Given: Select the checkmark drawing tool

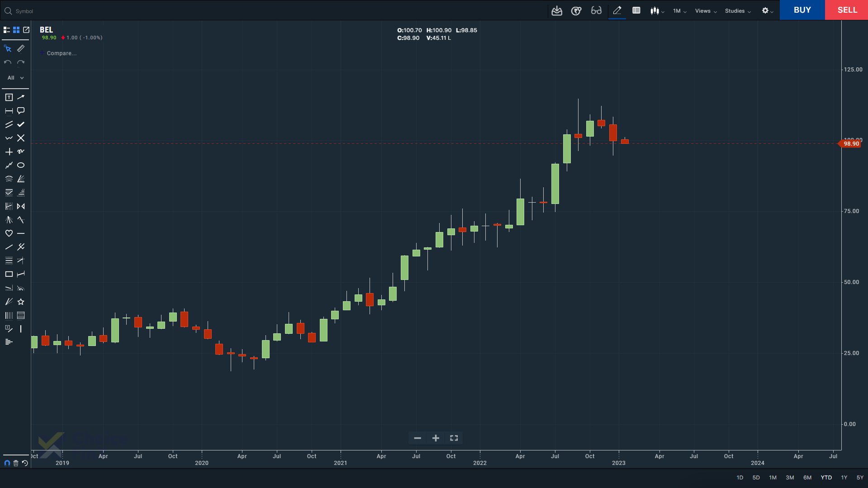Looking at the screenshot, I should 21,124.
